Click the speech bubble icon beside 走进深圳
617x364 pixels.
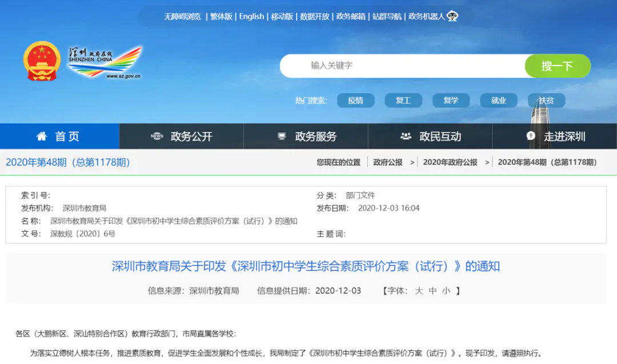pyautogui.click(x=531, y=136)
